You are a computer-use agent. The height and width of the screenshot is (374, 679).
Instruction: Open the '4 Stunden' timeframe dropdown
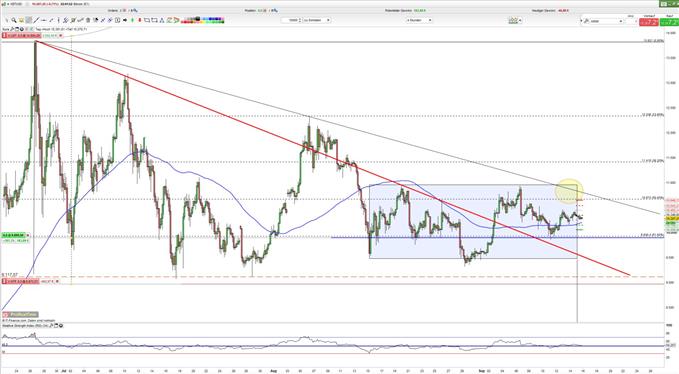pos(419,20)
